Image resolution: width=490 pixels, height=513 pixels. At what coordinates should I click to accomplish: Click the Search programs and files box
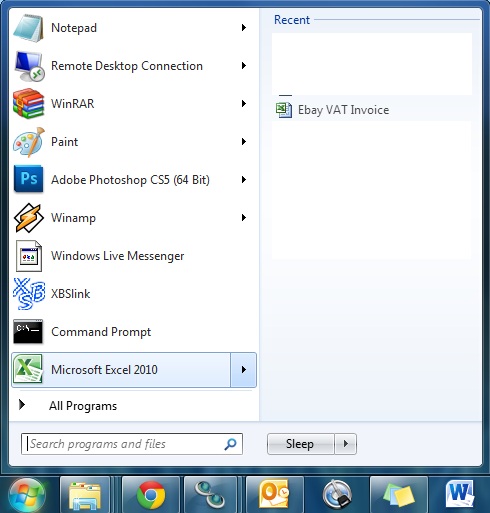point(132,444)
